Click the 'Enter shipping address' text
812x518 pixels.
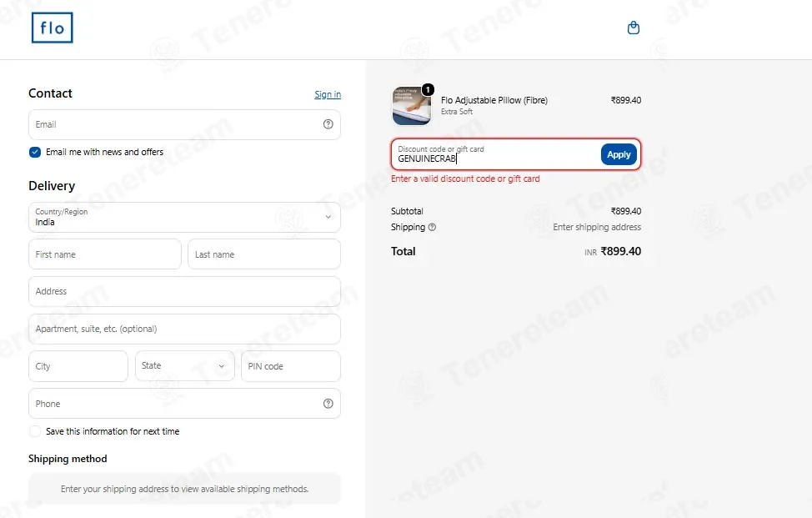coord(597,227)
